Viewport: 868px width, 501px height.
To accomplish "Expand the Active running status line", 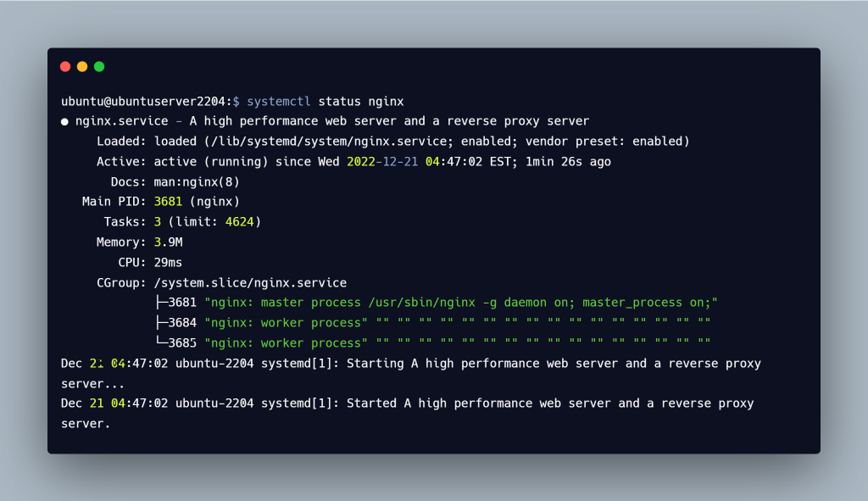I will (339, 161).
